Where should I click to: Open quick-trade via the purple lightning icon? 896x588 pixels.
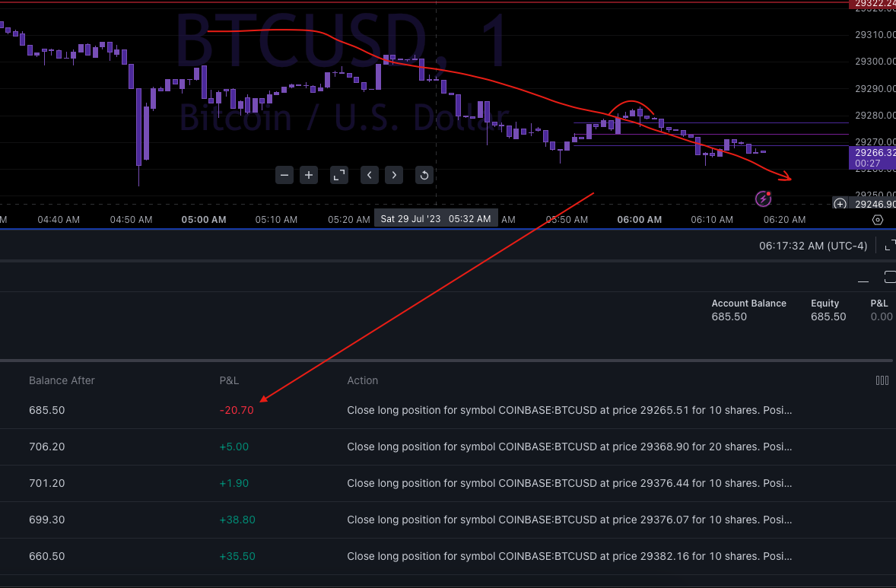coord(763,199)
